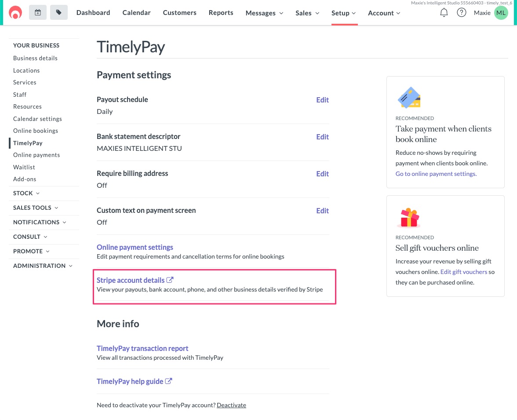Click the external link icon beside Stripe account details
The height and width of the screenshot is (420, 517).
tap(170, 280)
